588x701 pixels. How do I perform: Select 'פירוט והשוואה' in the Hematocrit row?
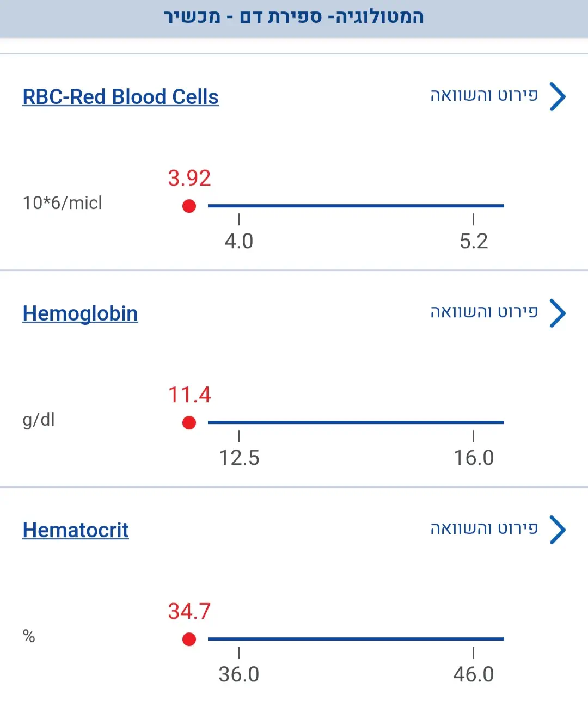484,528
